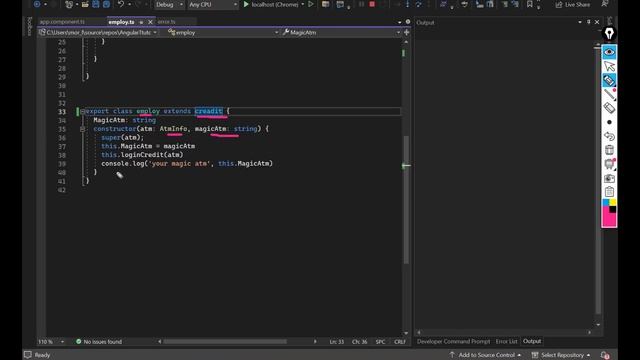The height and width of the screenshot is (360, 640).
Task: Close the Output panel
Action: 597,22
